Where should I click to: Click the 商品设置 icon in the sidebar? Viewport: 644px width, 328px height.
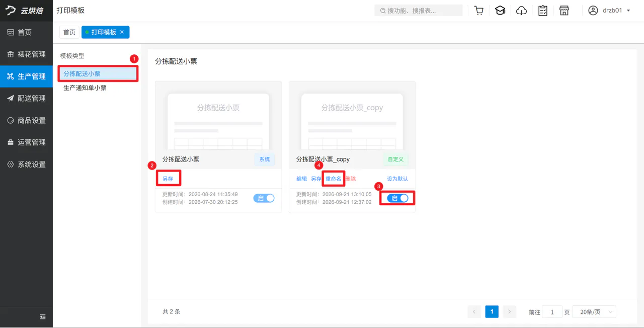11,120
